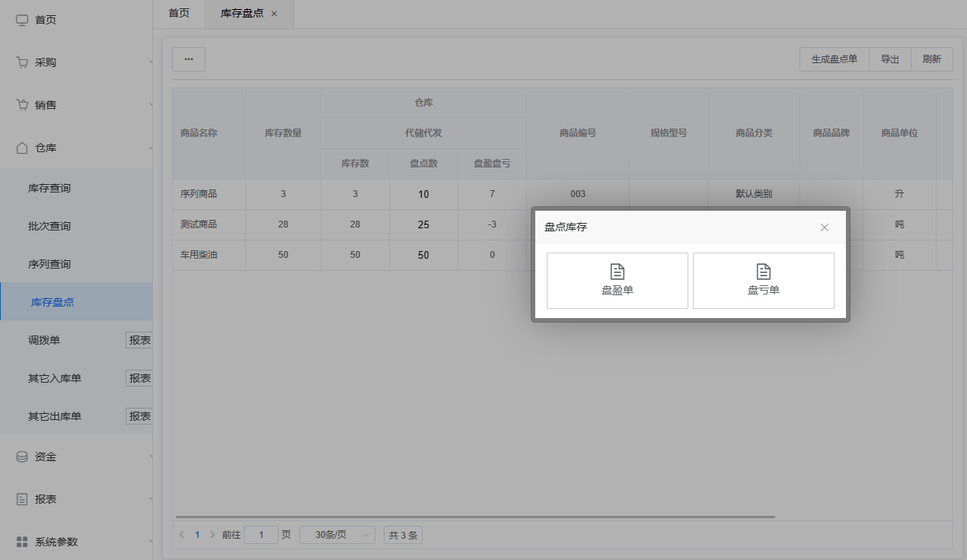Click the 销售 cart icon
The height and width of the screenshot is (560, 967).
pos(22,105)
